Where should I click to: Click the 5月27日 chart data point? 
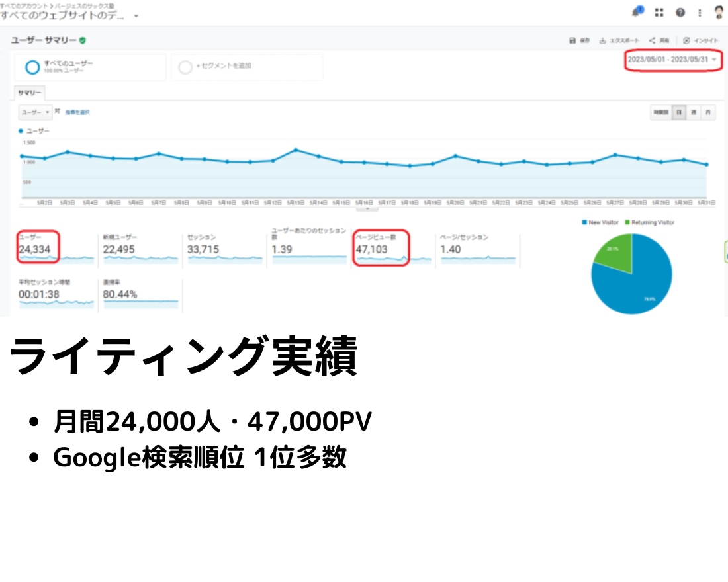tap(615, 155)
